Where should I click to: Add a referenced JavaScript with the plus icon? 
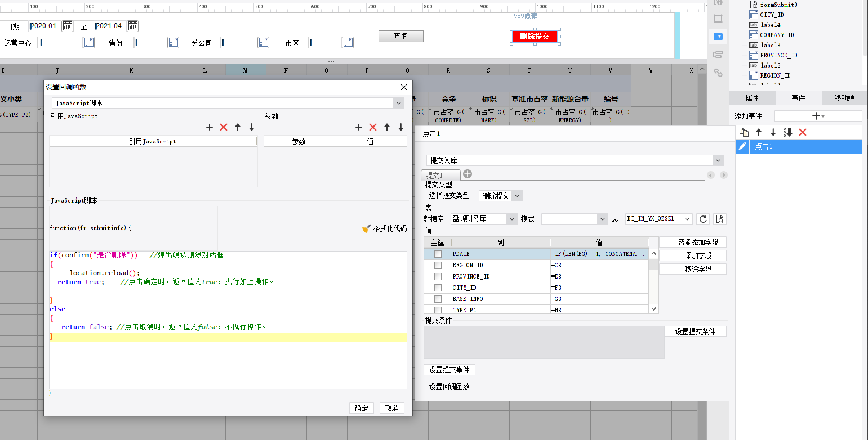pyautogui.click(x=210, y=128)
